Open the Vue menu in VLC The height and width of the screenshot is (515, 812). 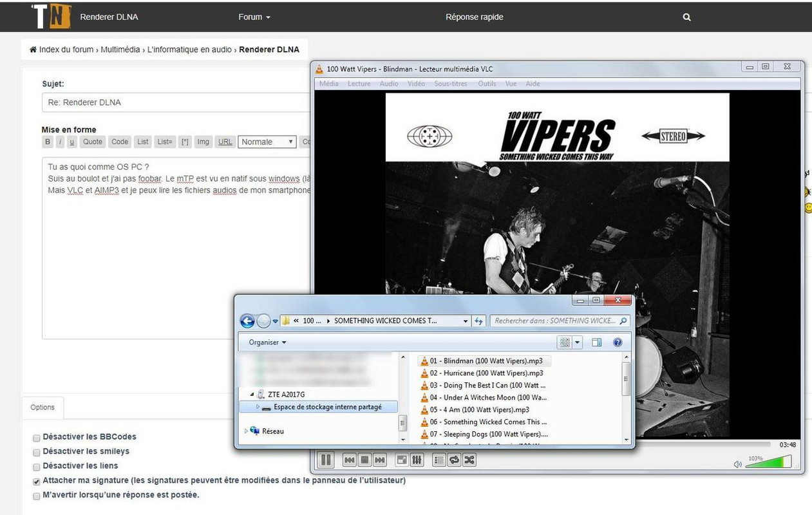tap(511, 84)
